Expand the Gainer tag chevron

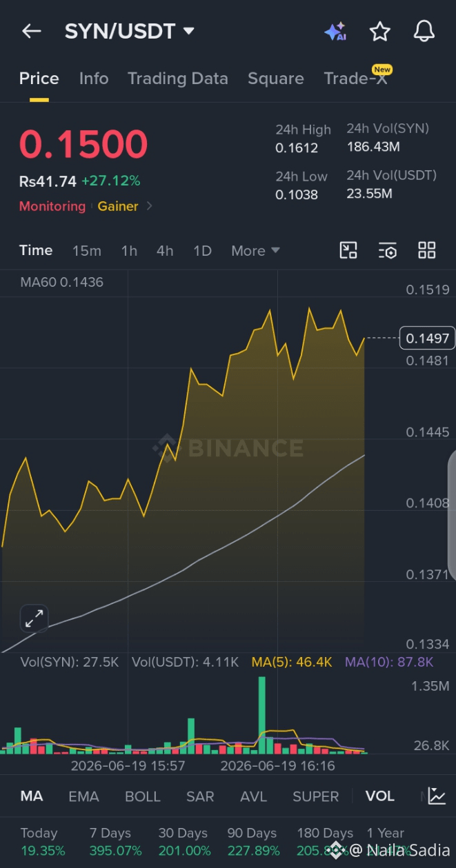pyautogui.click(x=150, y=205)
